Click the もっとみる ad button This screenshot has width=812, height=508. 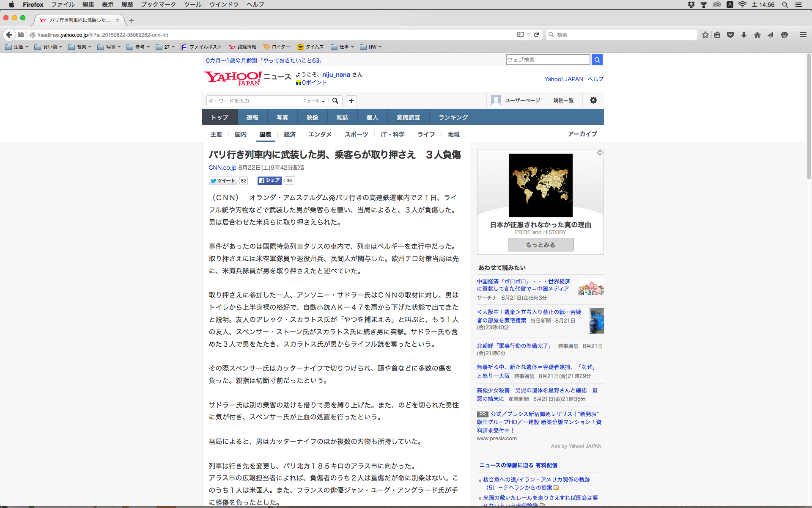point(540,245)
